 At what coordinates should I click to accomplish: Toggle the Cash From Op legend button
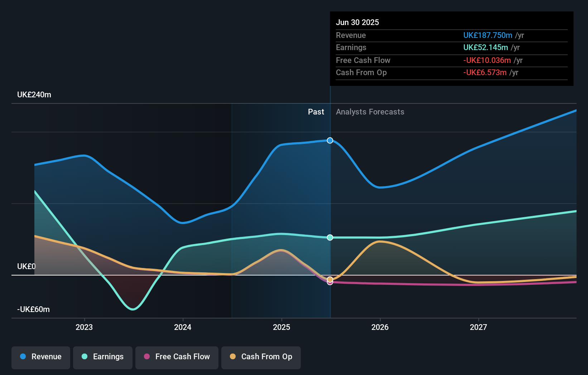pyautogui.click(x=261, y=357)
